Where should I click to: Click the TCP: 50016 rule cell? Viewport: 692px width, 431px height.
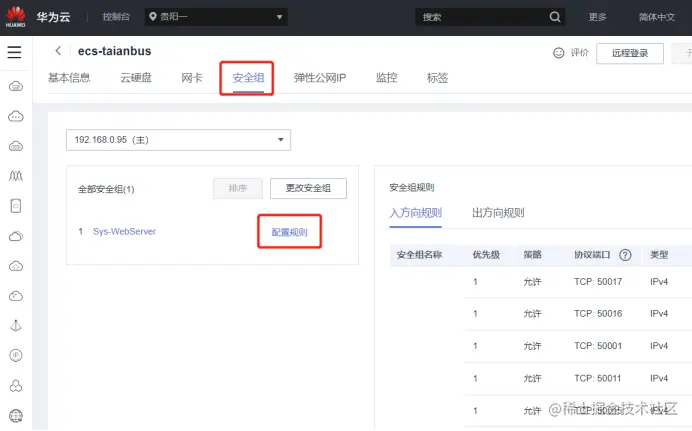point(598,314)
